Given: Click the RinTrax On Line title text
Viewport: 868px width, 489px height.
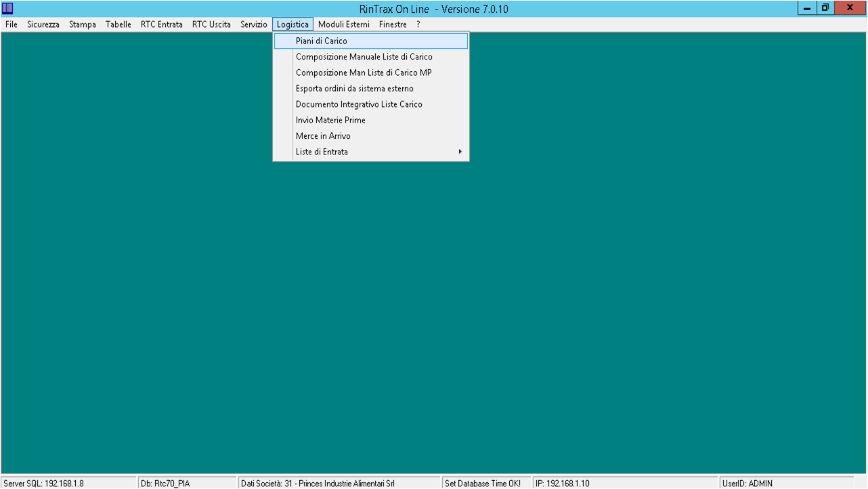Looking at the screenshot, I should (434, 9).
